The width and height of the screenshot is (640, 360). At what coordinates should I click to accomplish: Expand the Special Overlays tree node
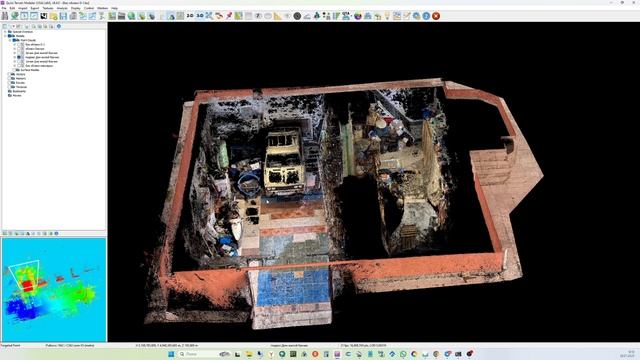[x=5, y=32]
